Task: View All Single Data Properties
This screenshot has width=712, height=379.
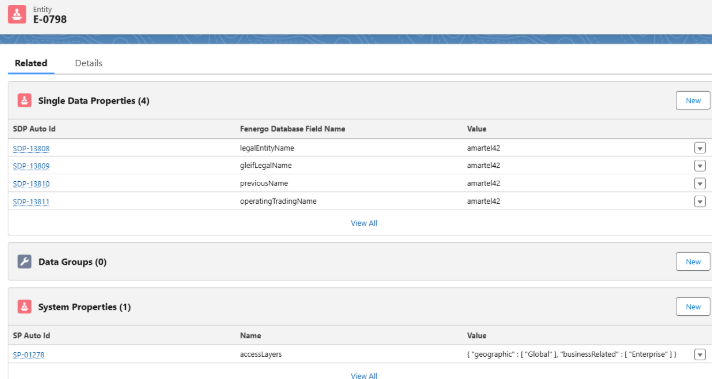Action: 364,223
